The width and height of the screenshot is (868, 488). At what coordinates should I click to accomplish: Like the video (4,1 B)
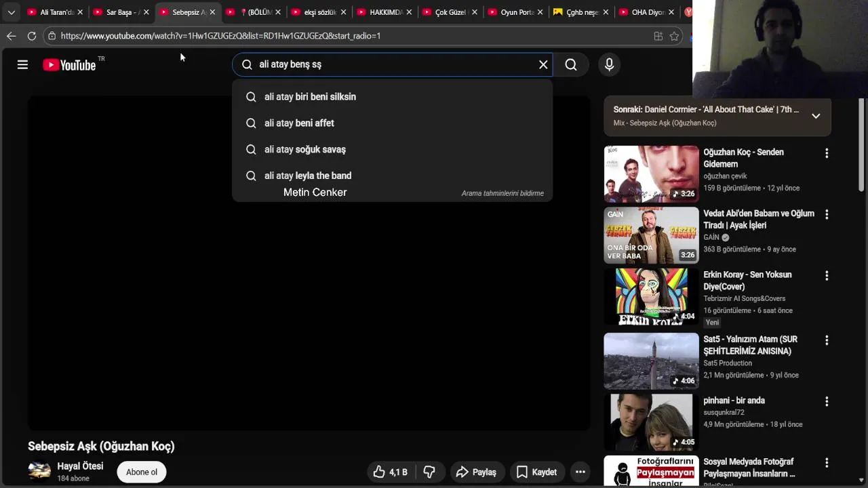point(390,472)
